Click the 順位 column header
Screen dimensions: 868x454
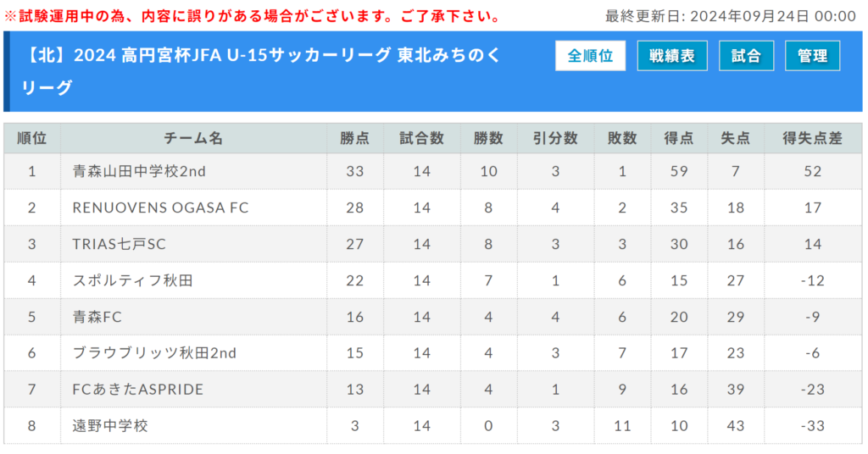coord(32,138)
